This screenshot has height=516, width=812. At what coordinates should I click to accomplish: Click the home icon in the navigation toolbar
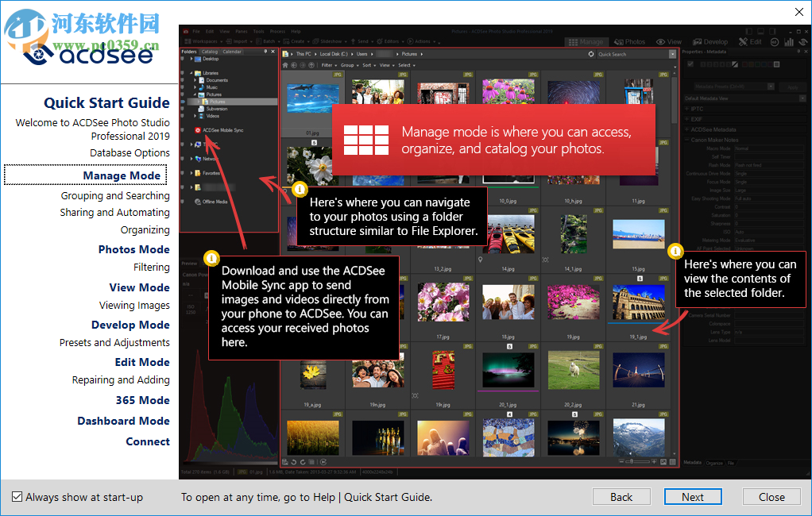[x=285, y=65]
